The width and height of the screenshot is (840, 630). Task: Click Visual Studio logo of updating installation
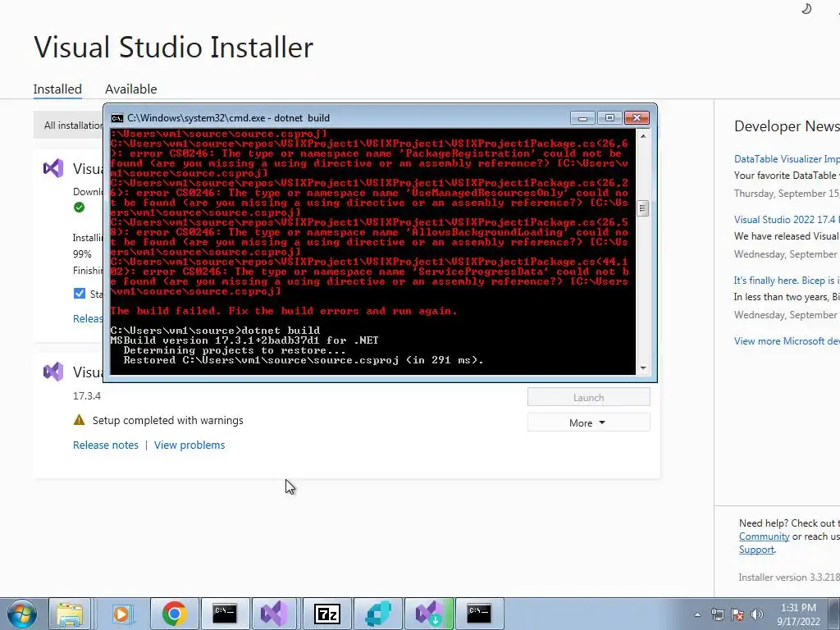click(x=53, y=168)
